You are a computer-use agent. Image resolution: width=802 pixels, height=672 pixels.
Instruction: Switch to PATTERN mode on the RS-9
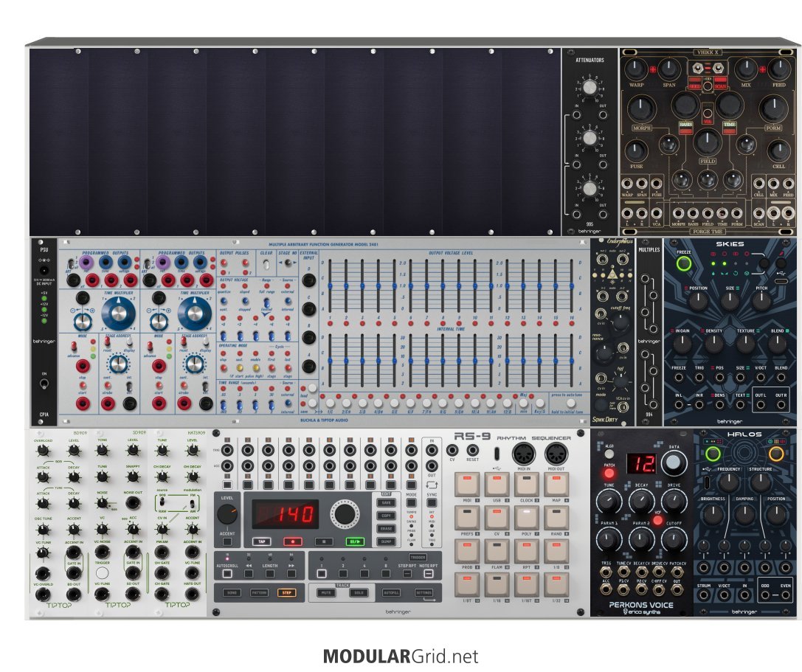point(258,592)
